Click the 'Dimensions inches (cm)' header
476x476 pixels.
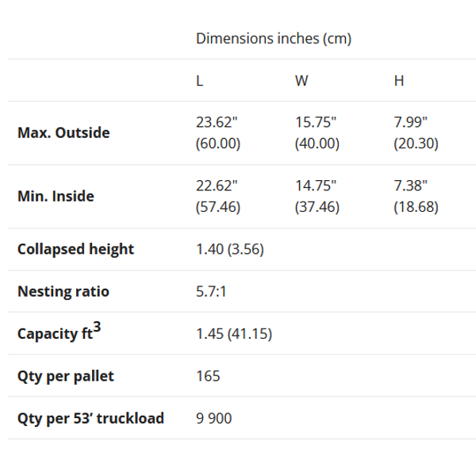[x=274, y=39]
